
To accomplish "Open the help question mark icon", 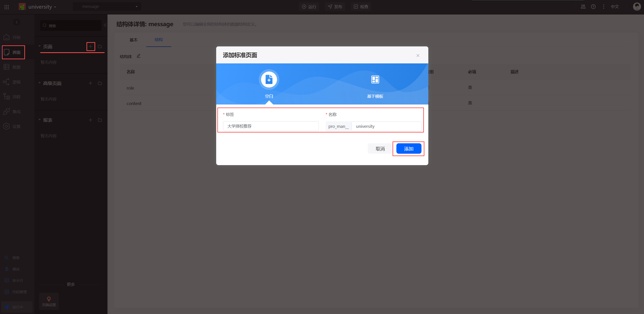I will pyautogui.click(x=593, y=7).
